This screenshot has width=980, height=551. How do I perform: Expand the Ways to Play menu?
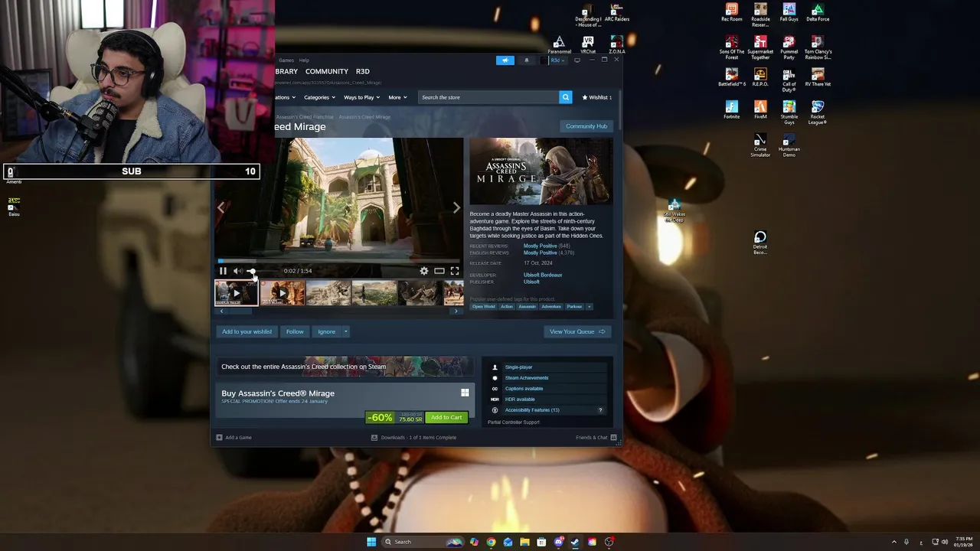[361, 97]
